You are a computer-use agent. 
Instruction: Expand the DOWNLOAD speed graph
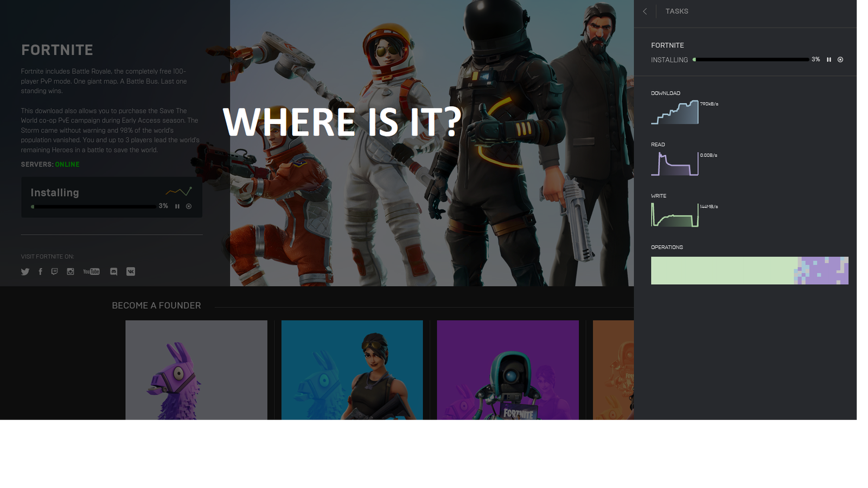674,112
